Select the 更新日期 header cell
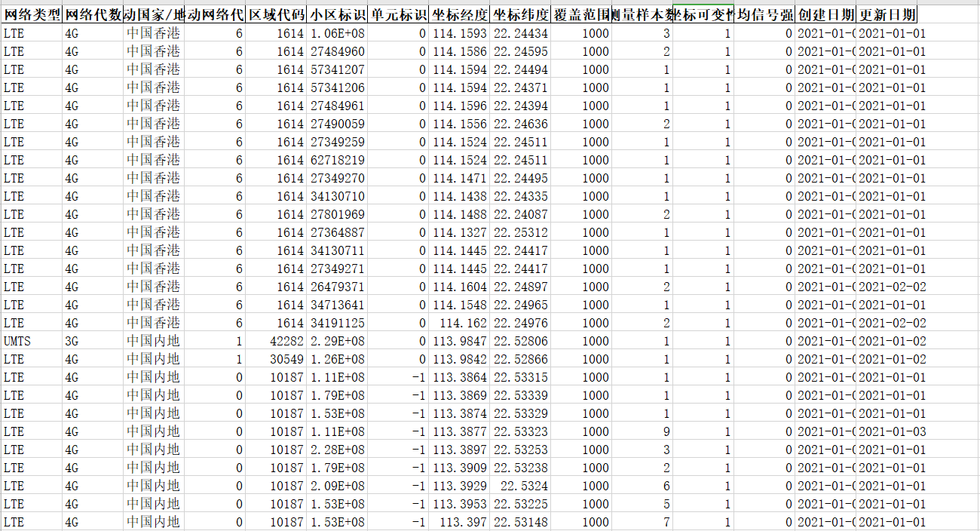 [x=887, y=14]
